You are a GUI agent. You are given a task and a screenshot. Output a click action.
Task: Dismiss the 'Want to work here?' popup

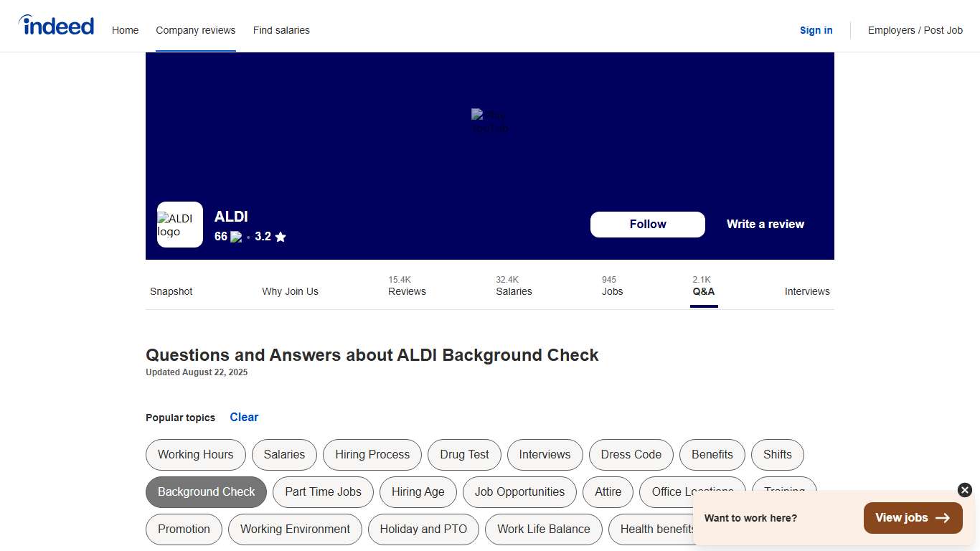(964, 490)
